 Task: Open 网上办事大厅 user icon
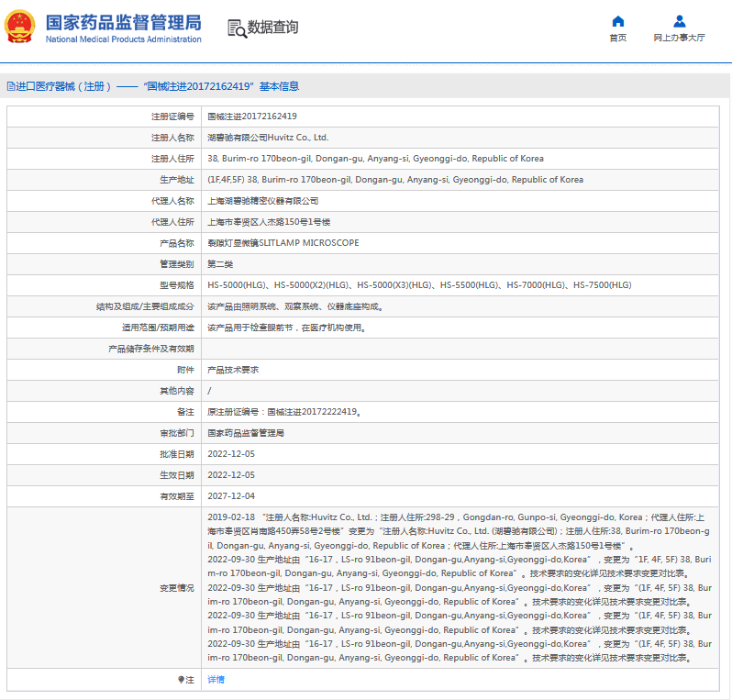click(x=679, y=21)
